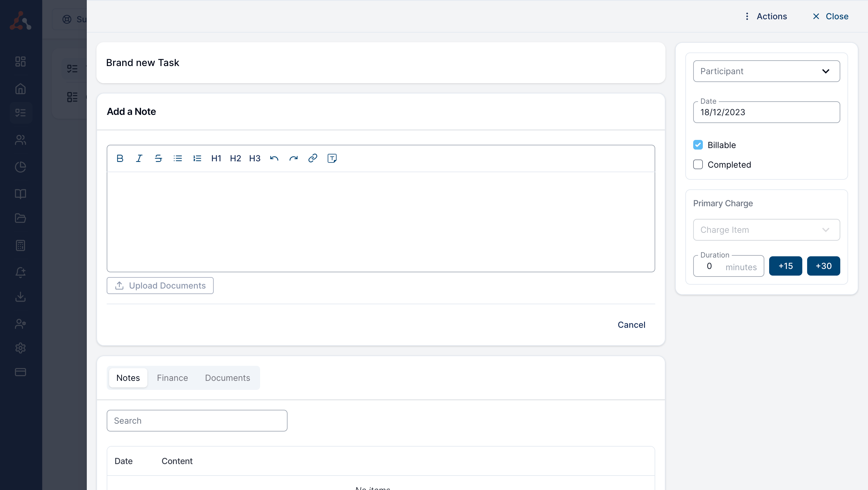Switch to the Documents tab
The image size is (868, 490).
coord(228,378)
